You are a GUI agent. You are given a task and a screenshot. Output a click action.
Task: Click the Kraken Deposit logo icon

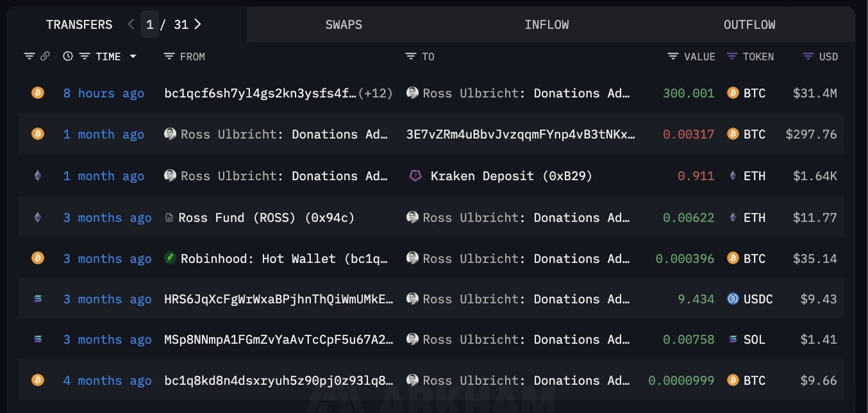[415, 176]
